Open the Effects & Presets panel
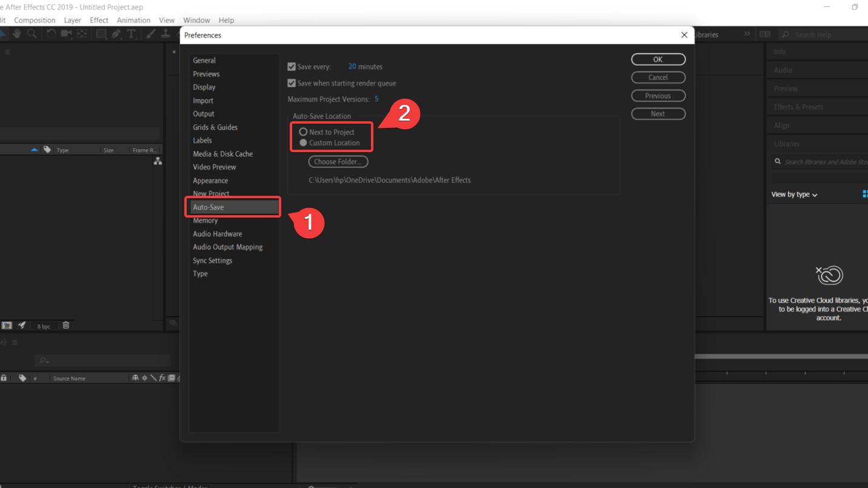 pyautogui.click(x=798, y=107)
